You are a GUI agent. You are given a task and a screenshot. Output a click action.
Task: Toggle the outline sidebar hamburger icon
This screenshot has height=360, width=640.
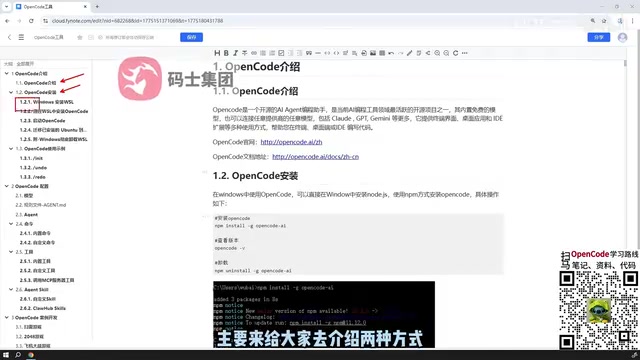point(21,37)
